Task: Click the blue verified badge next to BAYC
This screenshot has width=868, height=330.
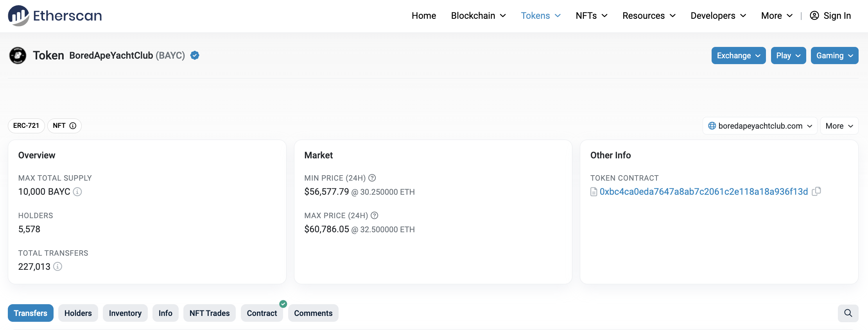Action: [195, 56]
